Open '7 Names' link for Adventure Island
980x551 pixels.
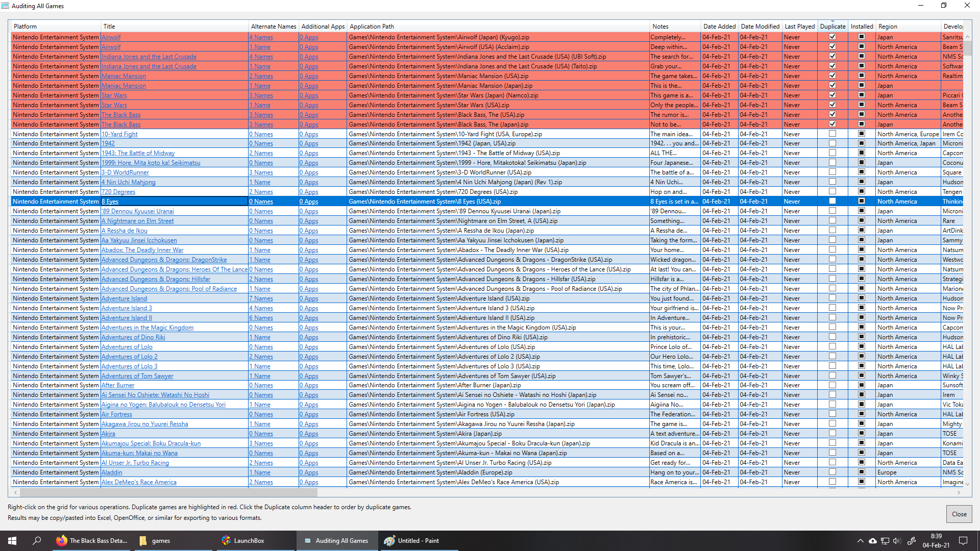(x=261, y=298)
